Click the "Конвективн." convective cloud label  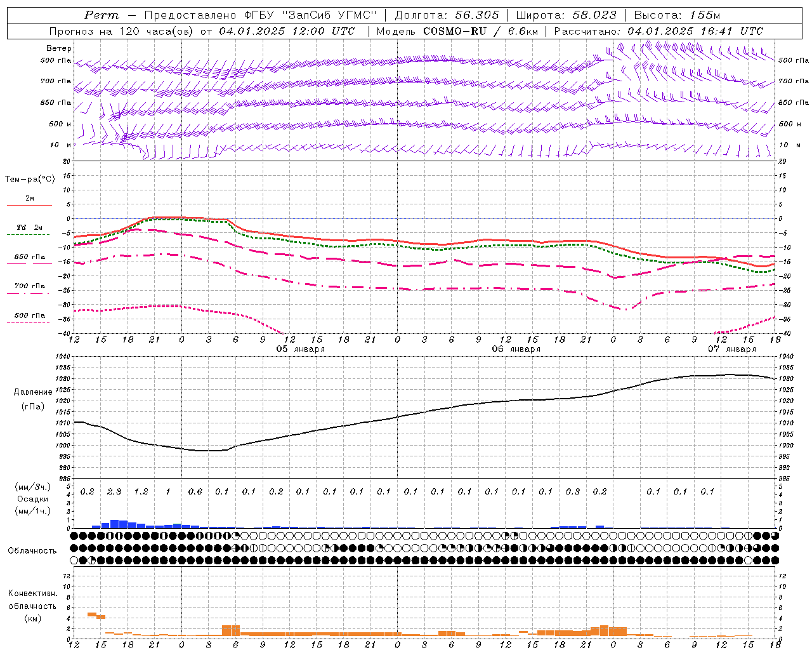[x=32, y=594]
